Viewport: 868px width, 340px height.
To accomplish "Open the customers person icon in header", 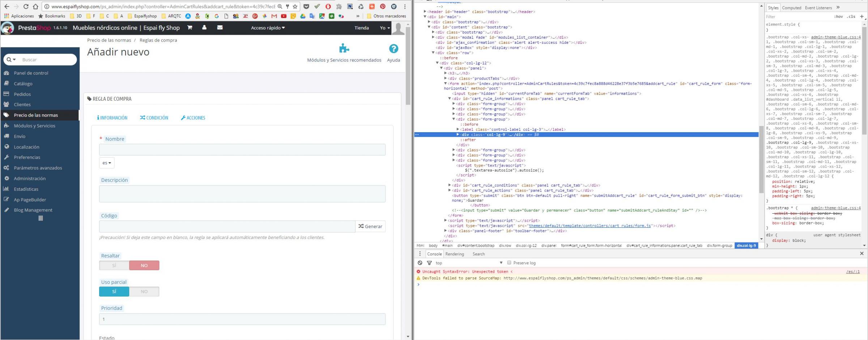I will [x=204, y=28].
